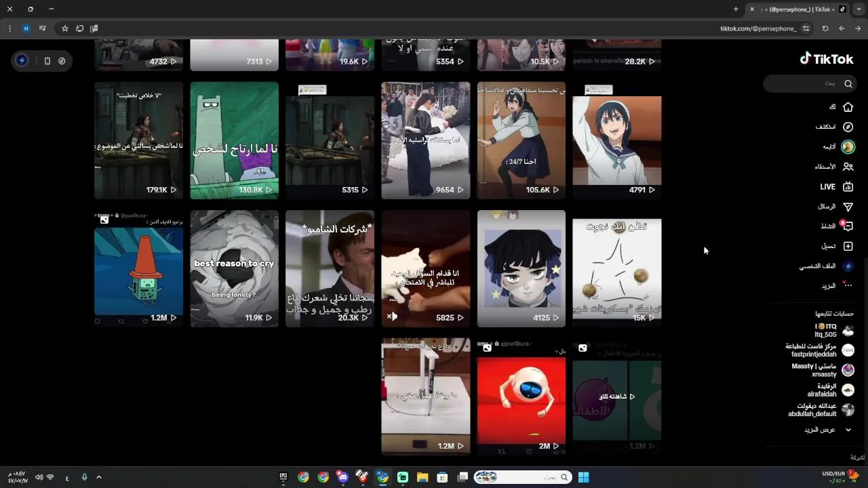This screenshot has width=868, height=488.
Task: Click the browser profile H avatar
Action: [x=26, y=28]
